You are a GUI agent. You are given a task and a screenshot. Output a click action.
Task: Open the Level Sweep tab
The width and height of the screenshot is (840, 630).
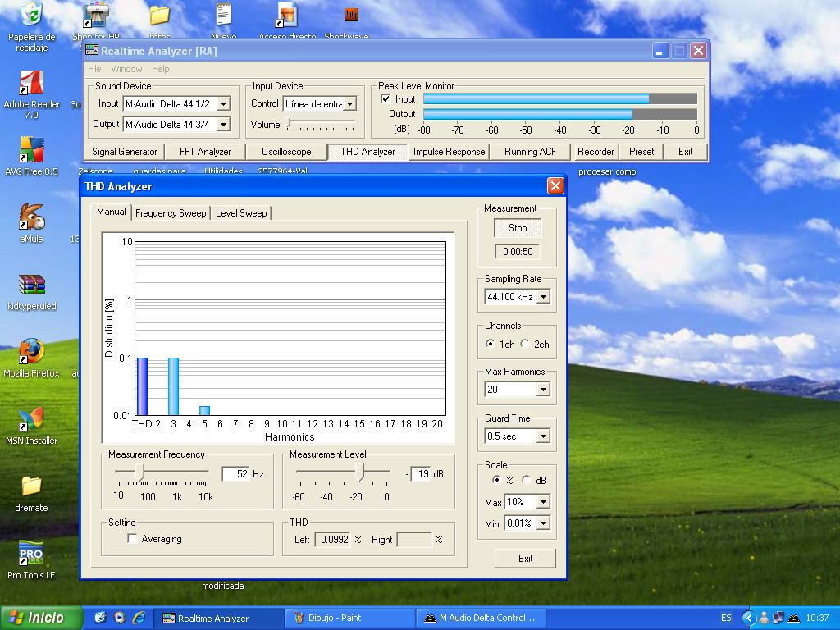[x=241, y=213]
